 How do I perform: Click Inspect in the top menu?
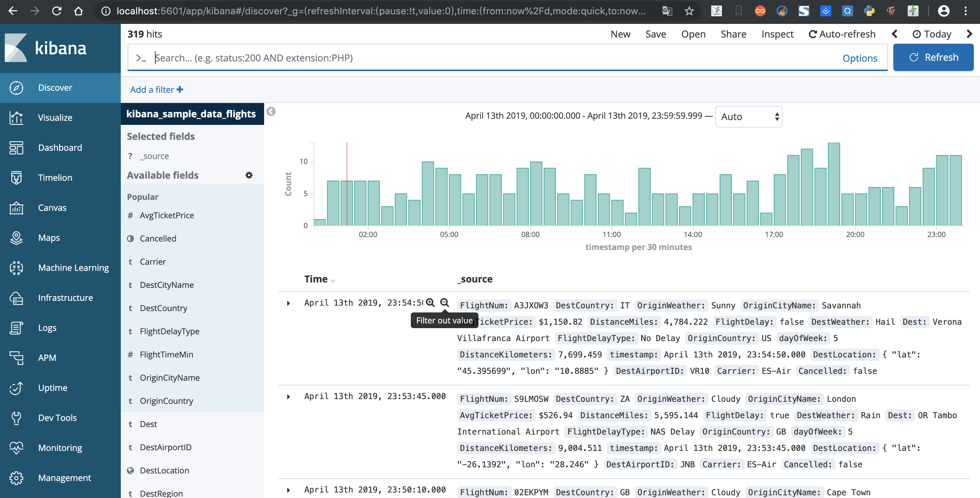pos(777,34)
